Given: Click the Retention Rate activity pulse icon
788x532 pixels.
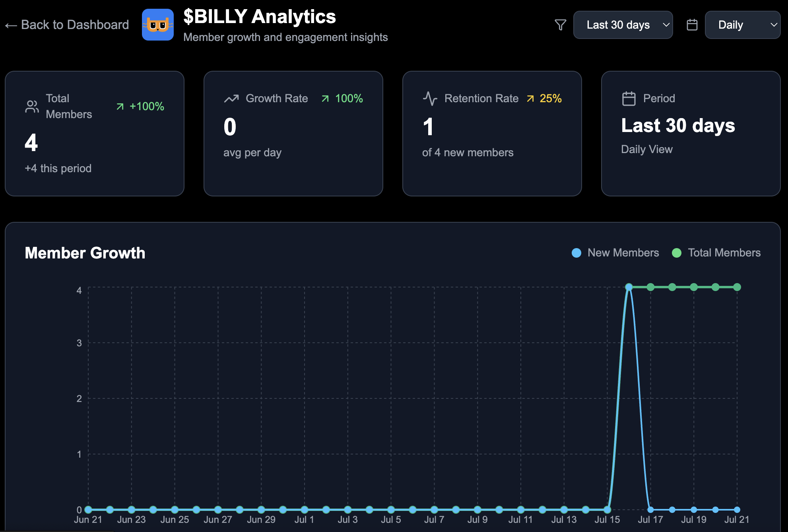Looking at the screenshot, I should (x=430, y=98).
